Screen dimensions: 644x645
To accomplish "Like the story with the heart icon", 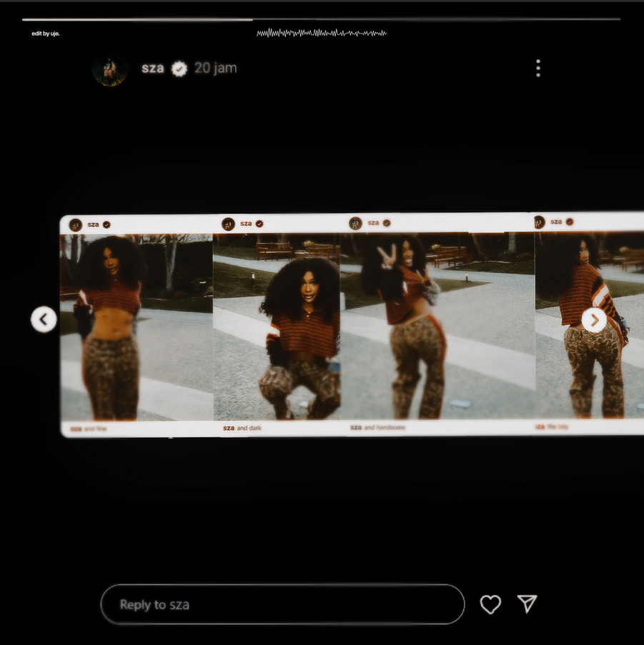I will [x=490, y=604].
